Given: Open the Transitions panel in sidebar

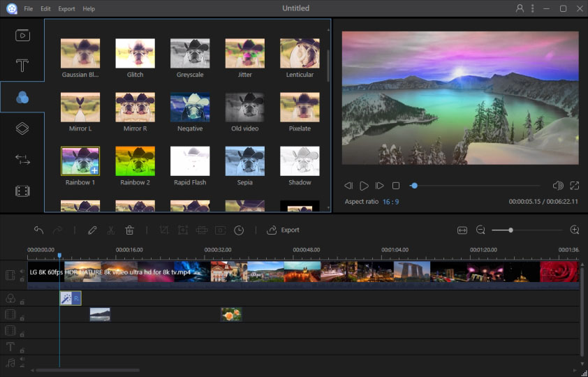Looking at the screenshot, I should [22, 160].
